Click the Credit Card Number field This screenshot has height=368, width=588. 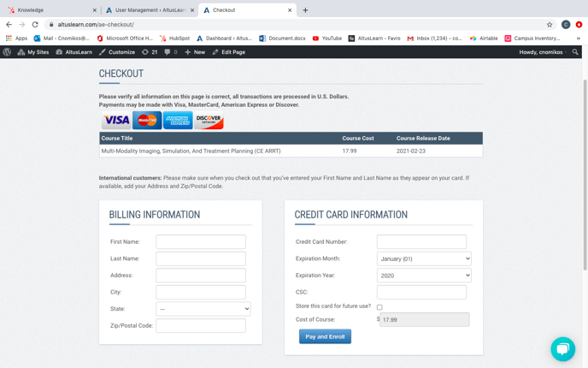tap(421, 242)
